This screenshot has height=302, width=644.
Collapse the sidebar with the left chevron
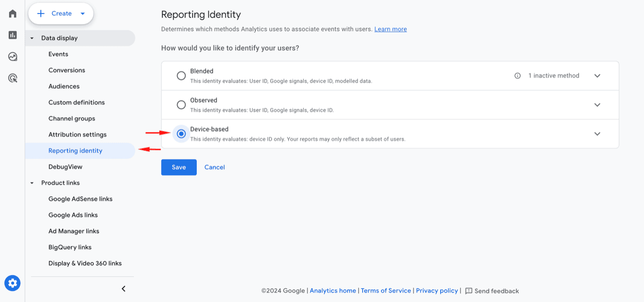[x=123, y=289]
